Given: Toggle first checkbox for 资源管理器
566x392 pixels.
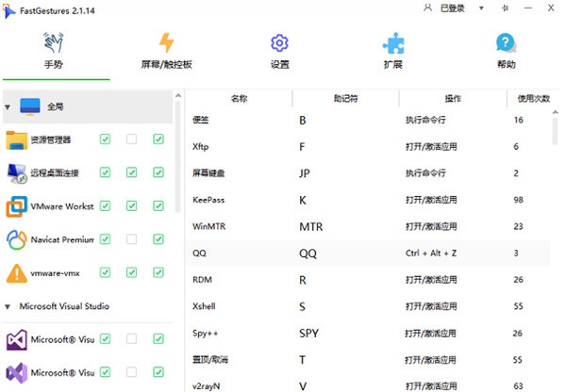Looking at the screenshot, I should tap(105, 139).
